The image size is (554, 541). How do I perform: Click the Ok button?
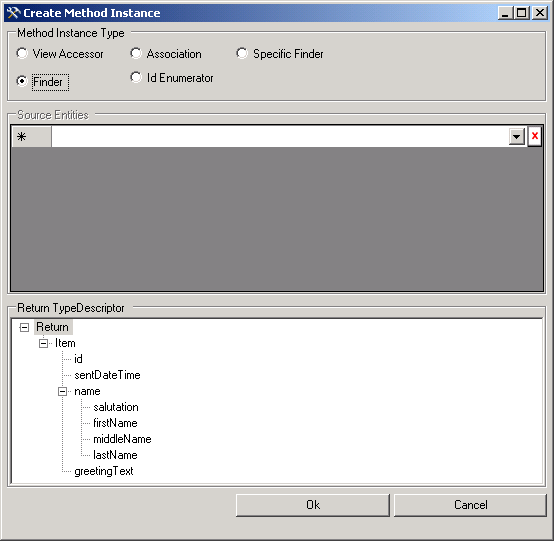(313, 505)
